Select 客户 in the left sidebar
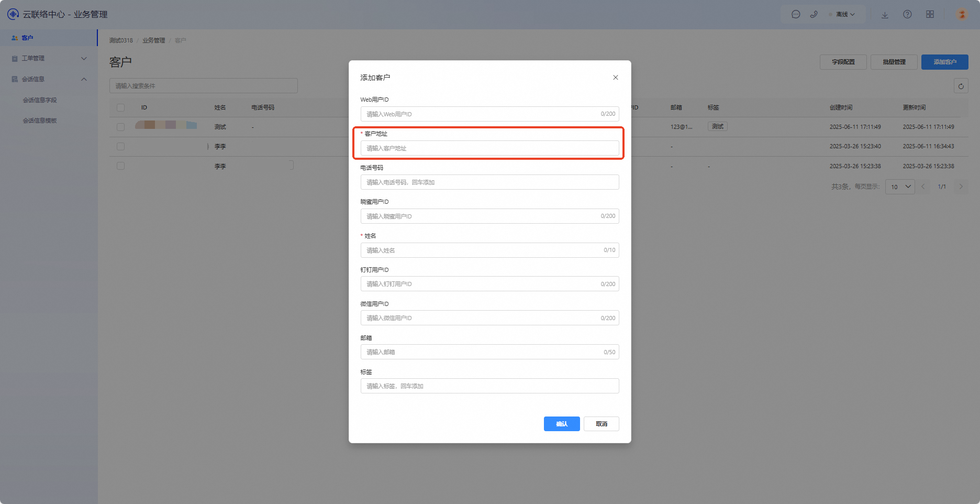This screenshot has height=504, width=980. [x=49, y=38]
